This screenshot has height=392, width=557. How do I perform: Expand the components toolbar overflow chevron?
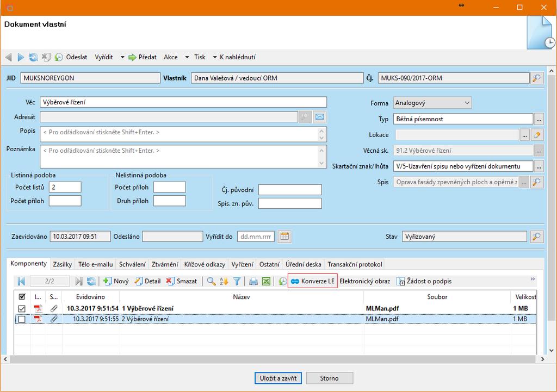533,279
